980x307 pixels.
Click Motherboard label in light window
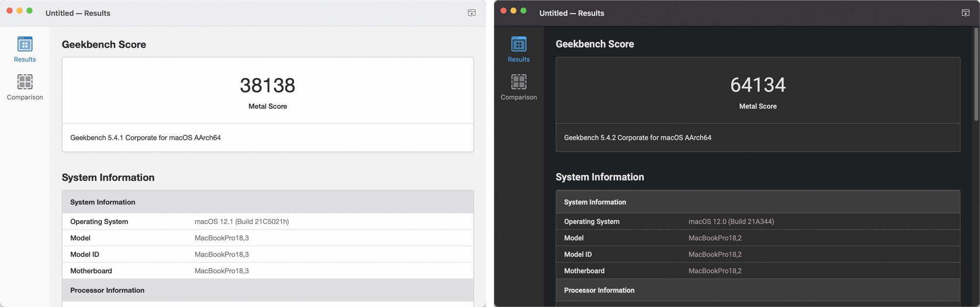[91, 271]
